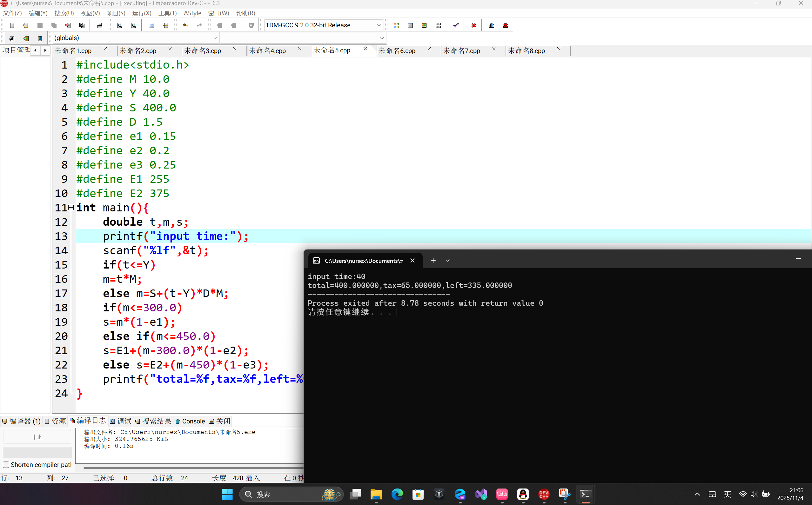Expand the (globals) scope dropdown
This screenshot has width=812, height=505.
click(215, 38)
